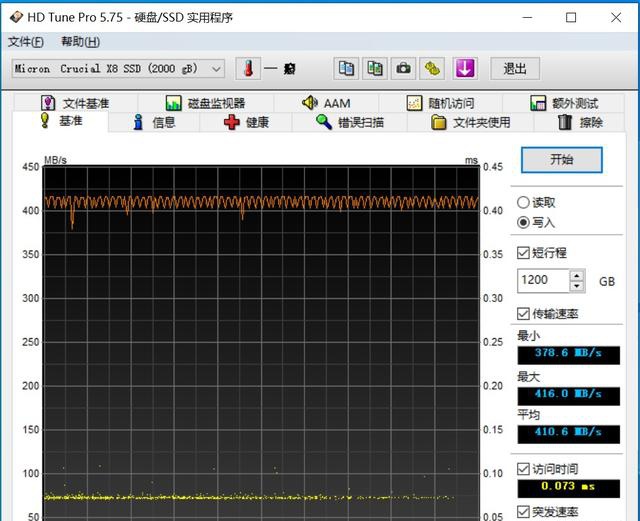Switch to the 文件夹使用 tab

pos(471,122)
